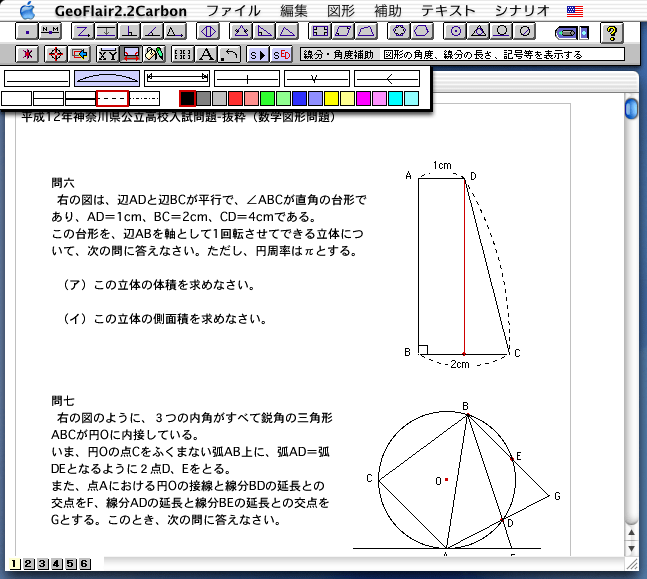Choose the V mark line annotation
Viewport: 647px width, 579px height.
tap(317, 78)
